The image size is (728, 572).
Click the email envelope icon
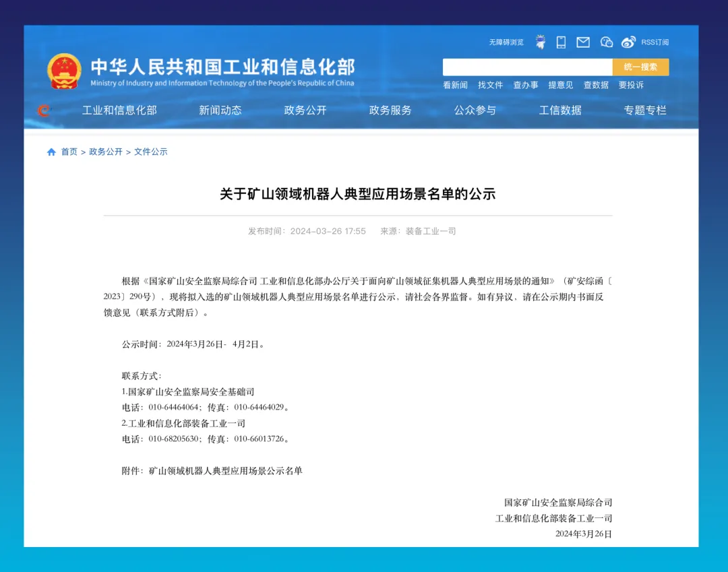pyautogui.click(x=582, y=42)
